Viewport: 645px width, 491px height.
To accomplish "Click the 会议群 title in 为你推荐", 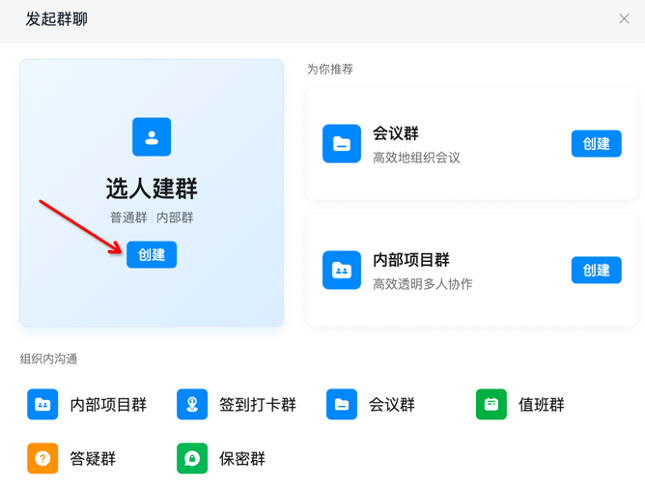I will 395,133.
